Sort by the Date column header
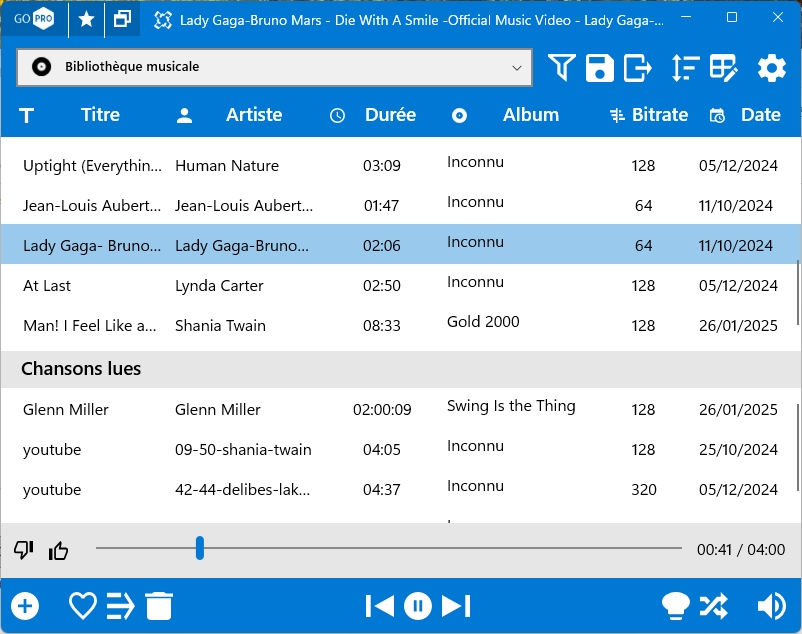The width and height of the screenshot is (802, 634). [761, 115]
